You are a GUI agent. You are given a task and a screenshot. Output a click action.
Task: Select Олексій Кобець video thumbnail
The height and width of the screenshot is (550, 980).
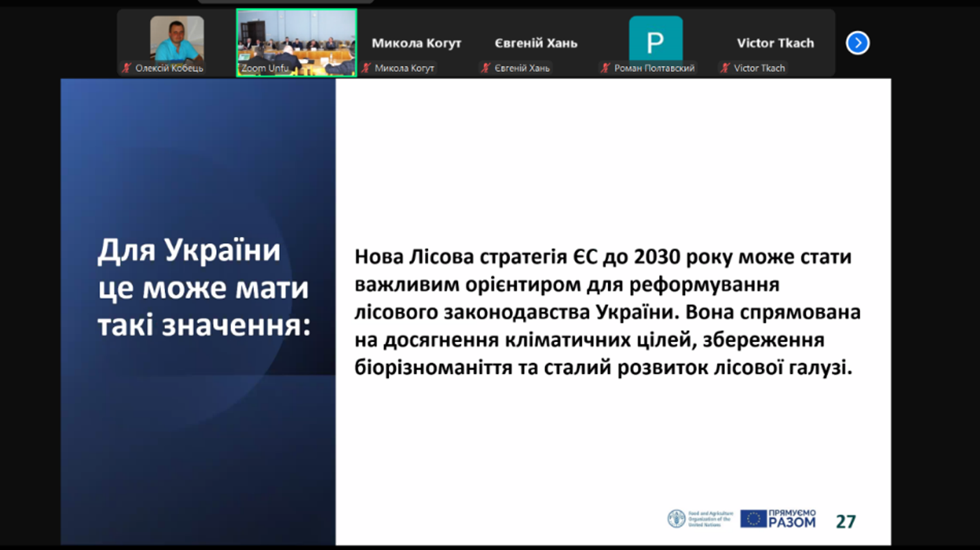pyautogui.click(x=177, y=43)
